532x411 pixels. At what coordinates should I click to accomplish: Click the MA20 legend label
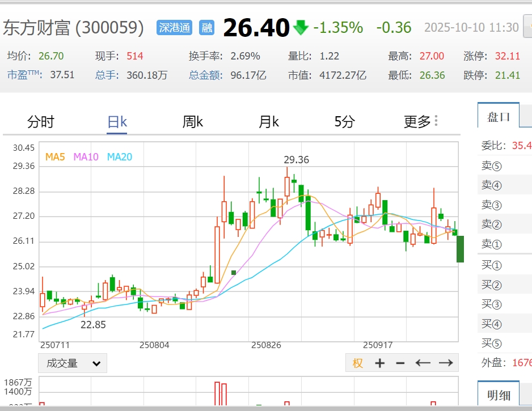(120, 156)
